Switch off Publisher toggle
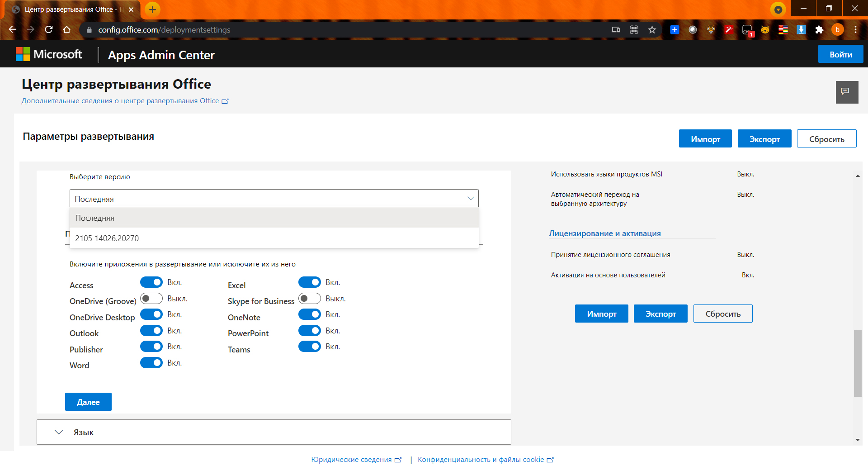This screenshot has height=466, width=868. tap(151, 347)
